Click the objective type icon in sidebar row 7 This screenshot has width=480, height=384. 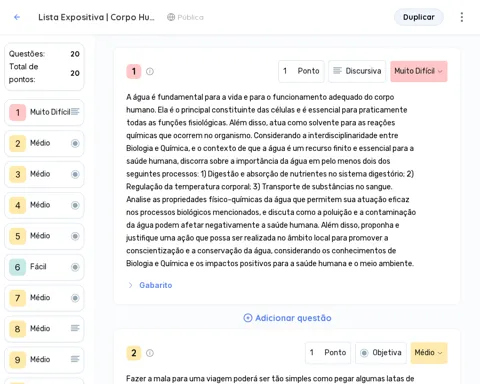(x=75, y=298)
